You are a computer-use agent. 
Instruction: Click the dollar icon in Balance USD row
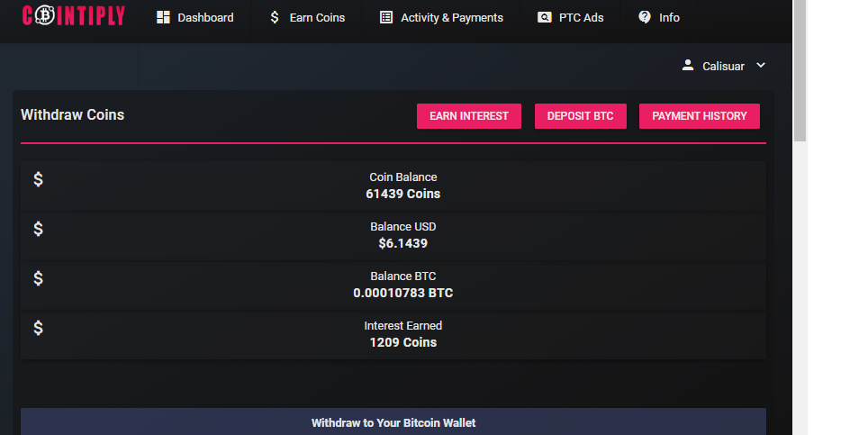pyautogui.click(x=38, y=229)
